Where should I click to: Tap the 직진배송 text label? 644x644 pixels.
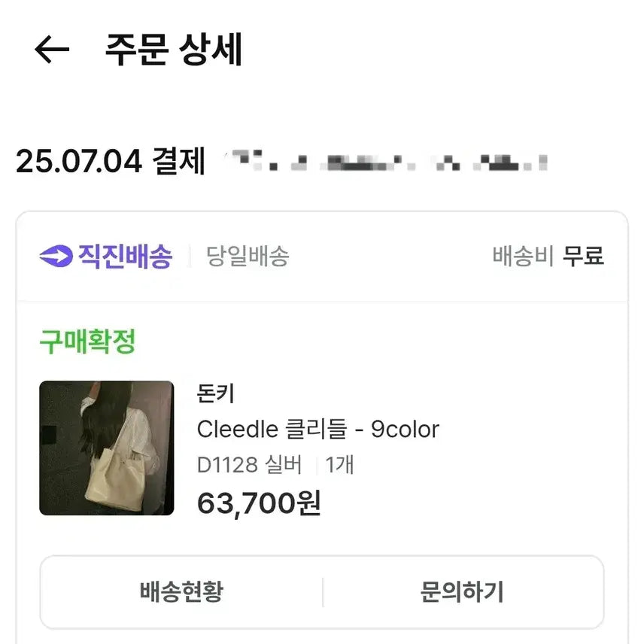point(125,257)
